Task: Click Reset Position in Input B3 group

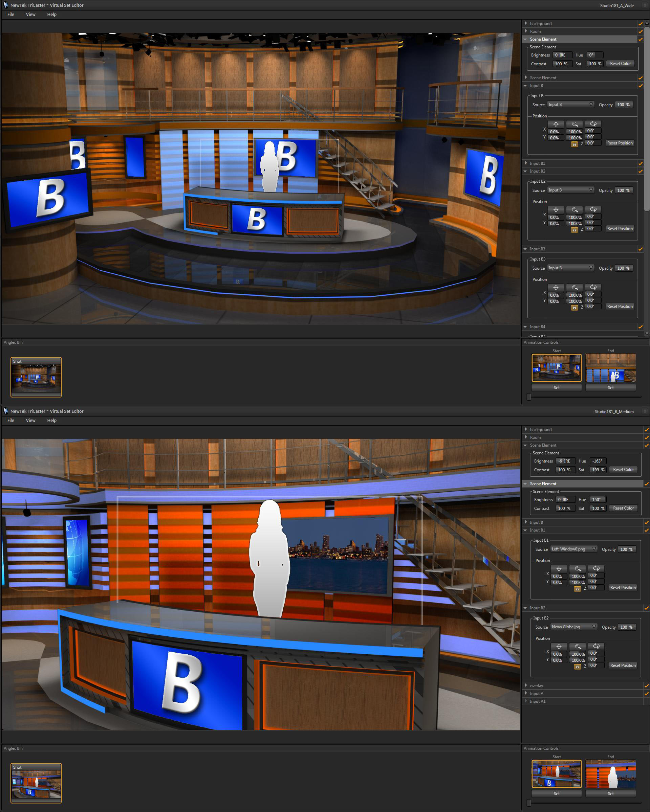Action: pyautogui.click(x=620, y=307)
